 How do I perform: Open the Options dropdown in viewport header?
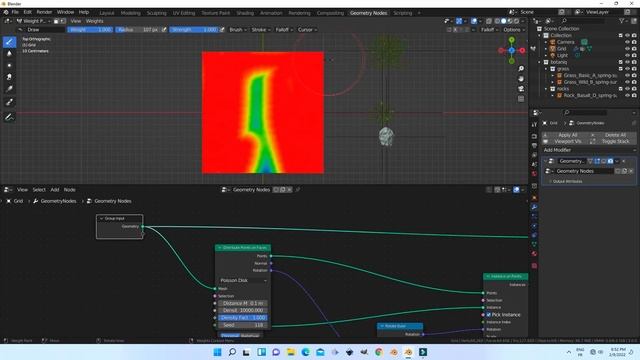pos(514,29)
